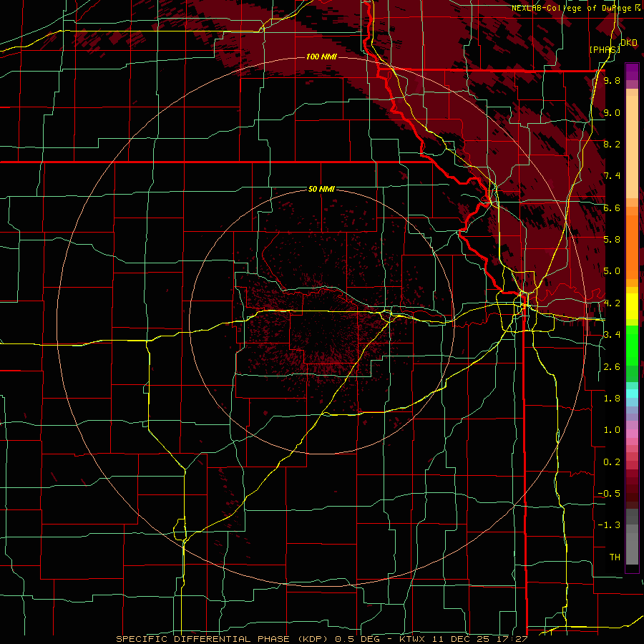Click the 0.2 scale label
Image resolution: width=644 pixels, height=644 pixels.
(x=612, y=462)
